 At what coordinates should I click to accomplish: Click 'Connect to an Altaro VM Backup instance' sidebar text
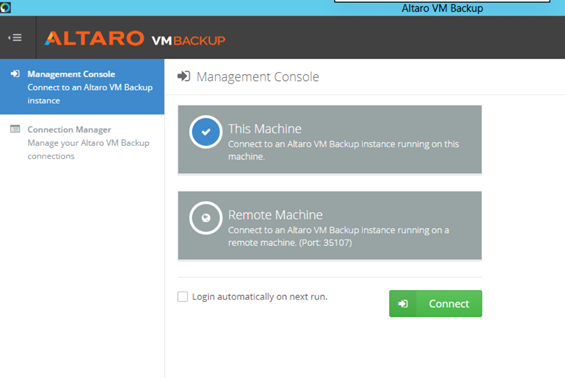[90, 94]
